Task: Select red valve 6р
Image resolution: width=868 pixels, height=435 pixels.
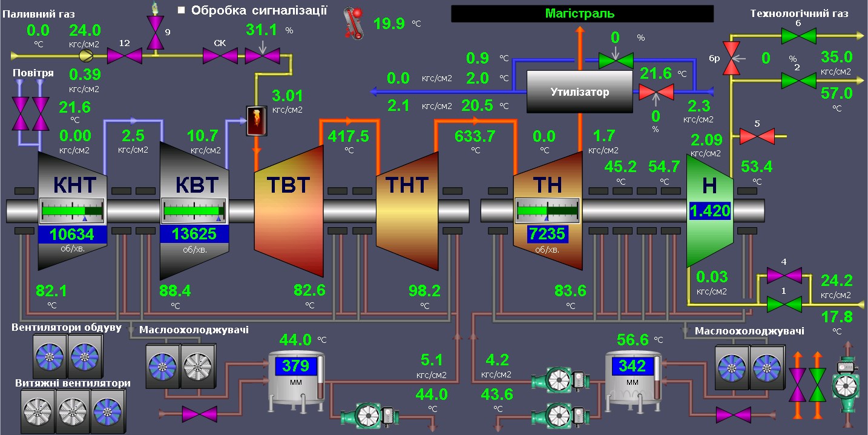Action: [x=732, y=59]
